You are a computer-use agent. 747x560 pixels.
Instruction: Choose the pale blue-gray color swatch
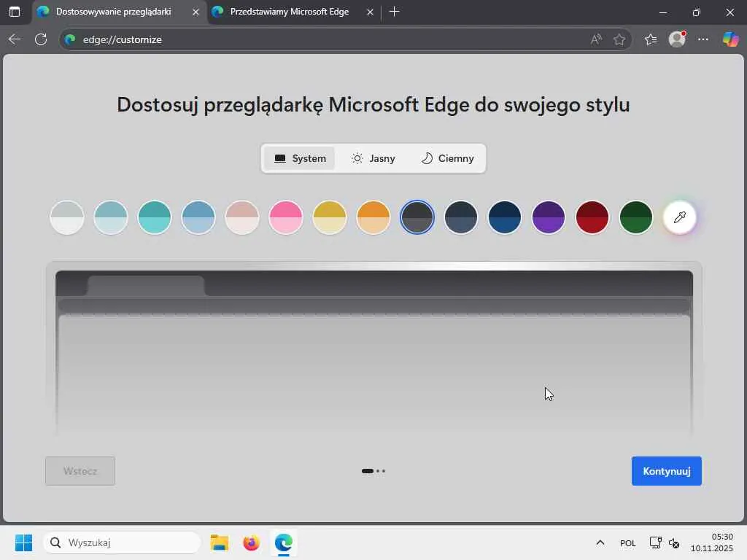point(111,217)
